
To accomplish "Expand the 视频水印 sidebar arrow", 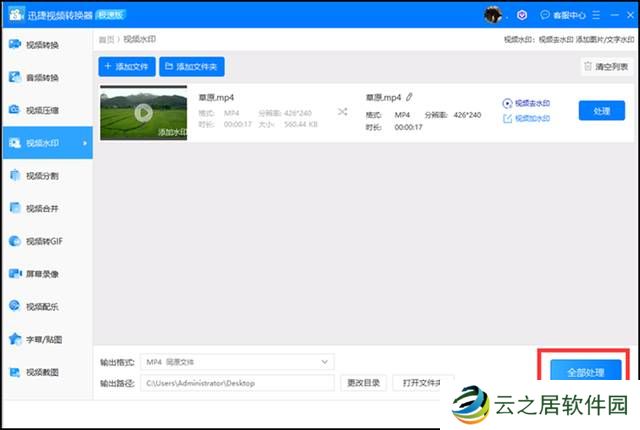I will coord(84,143).
